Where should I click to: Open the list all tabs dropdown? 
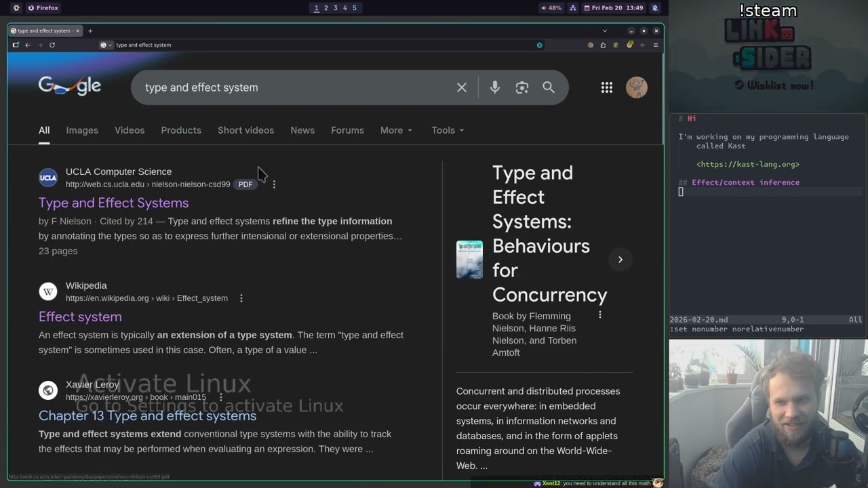605,30
